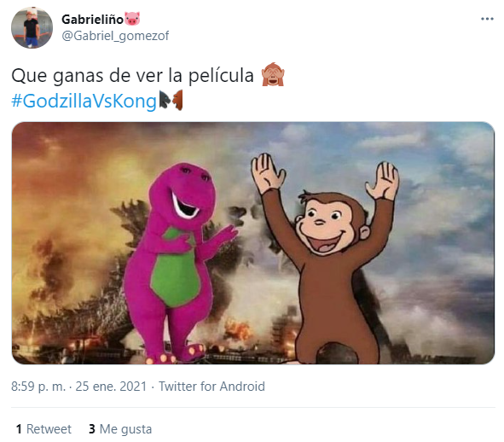Click the see-no-evil monkey emoji
The width and height of the screenshot is (504, 442).
tap(273, 74)
